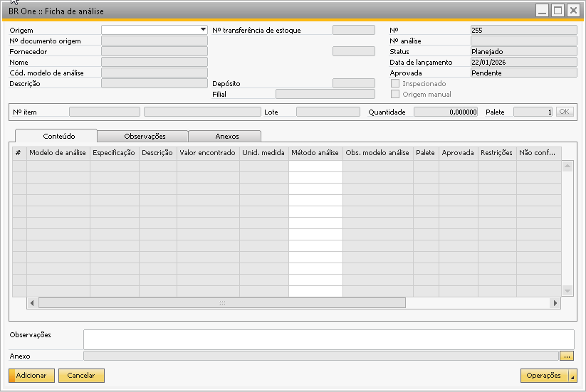Click the Anexo browse ellipsis button
This screenshot has width=586, height=392.
[x=567, y=356]
